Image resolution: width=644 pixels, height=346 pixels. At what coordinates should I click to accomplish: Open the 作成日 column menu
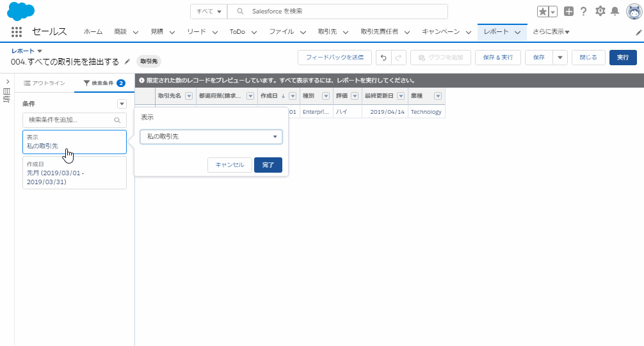pyautogui.click(x=293, y=96)
